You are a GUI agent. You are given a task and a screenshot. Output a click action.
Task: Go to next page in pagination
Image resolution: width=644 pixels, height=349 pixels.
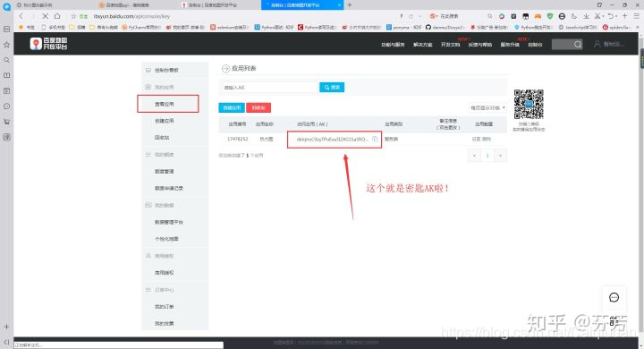click(x=500, y=156)
